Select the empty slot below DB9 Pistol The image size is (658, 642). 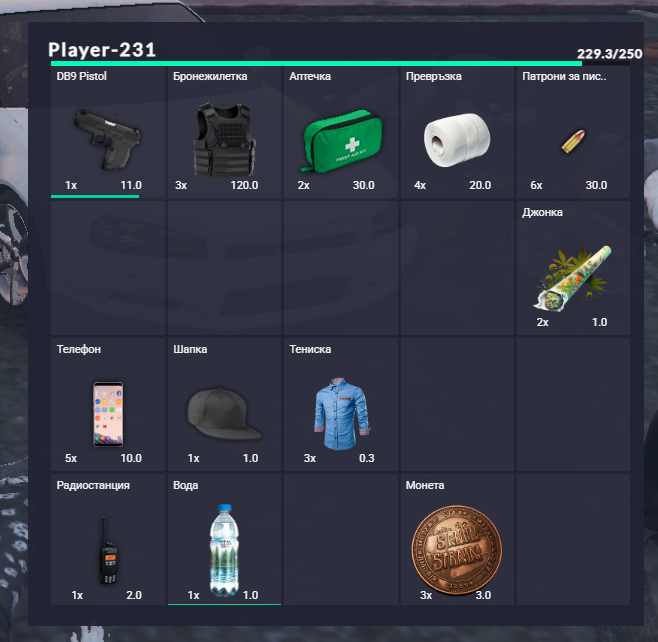(108, 268)
